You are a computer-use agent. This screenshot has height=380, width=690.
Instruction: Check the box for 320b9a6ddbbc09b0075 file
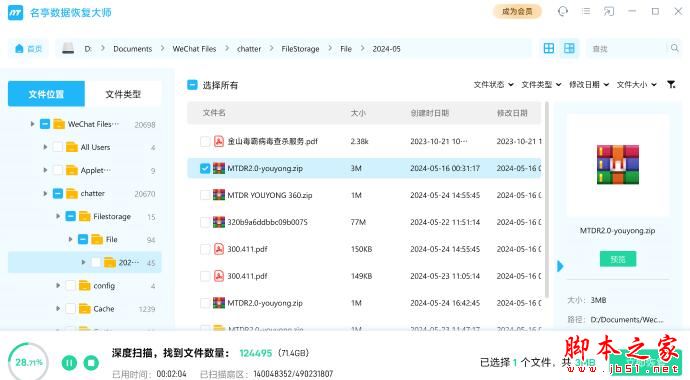(x=205, y=222)
